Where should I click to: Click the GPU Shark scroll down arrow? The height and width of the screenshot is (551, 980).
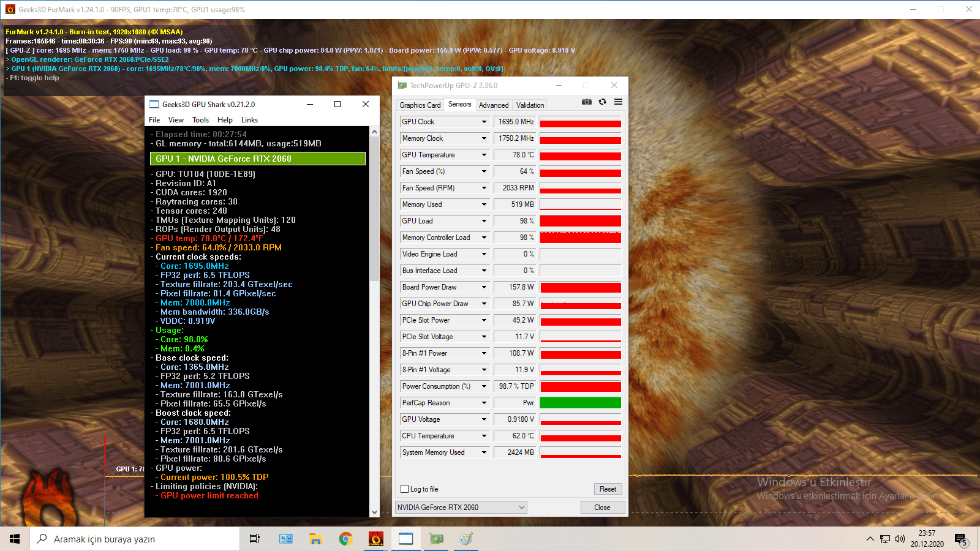[374, 512]
